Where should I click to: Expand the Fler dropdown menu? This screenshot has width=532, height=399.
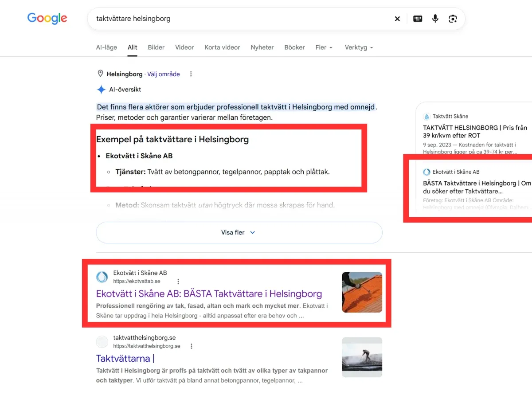point(324,47)
